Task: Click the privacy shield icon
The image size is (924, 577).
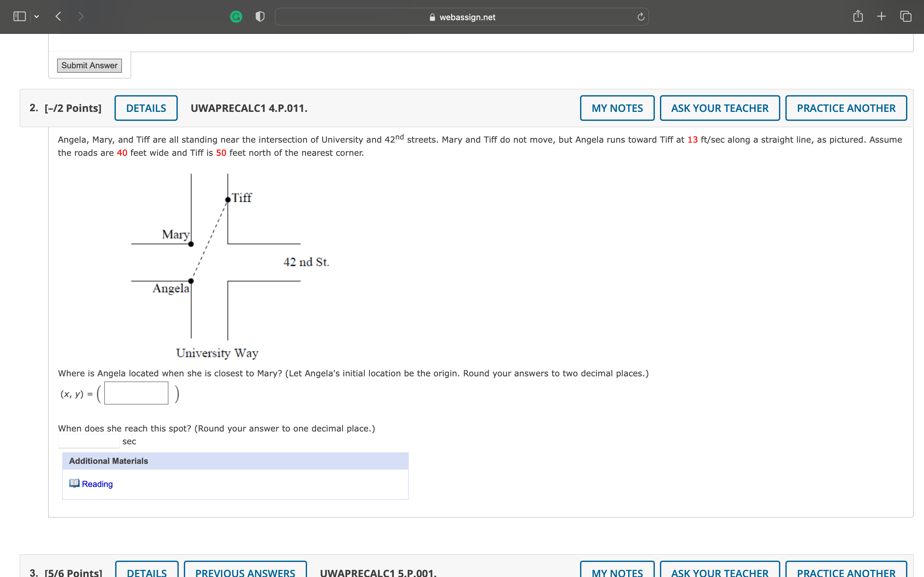Action: click(x=260, y=16)
